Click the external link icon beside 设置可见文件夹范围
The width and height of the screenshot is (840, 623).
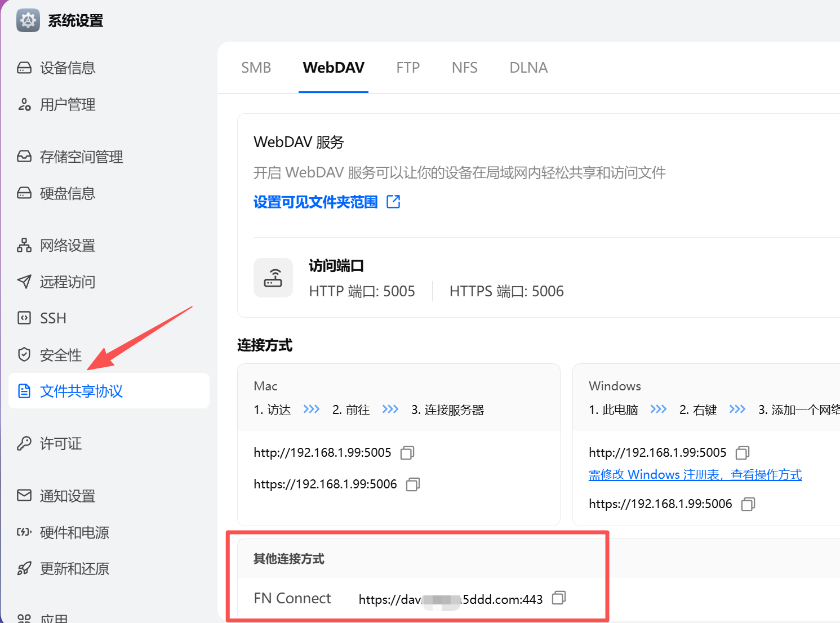point(393,202)
